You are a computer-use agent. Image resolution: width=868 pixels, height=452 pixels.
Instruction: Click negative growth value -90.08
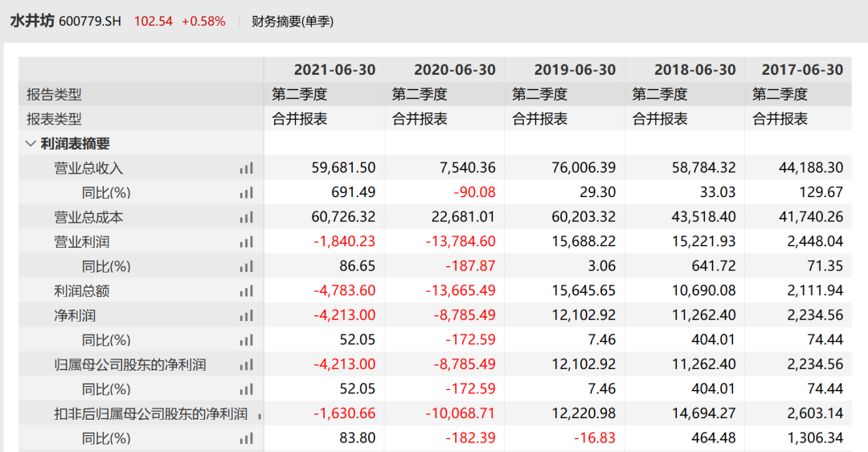tap(474, 192)
